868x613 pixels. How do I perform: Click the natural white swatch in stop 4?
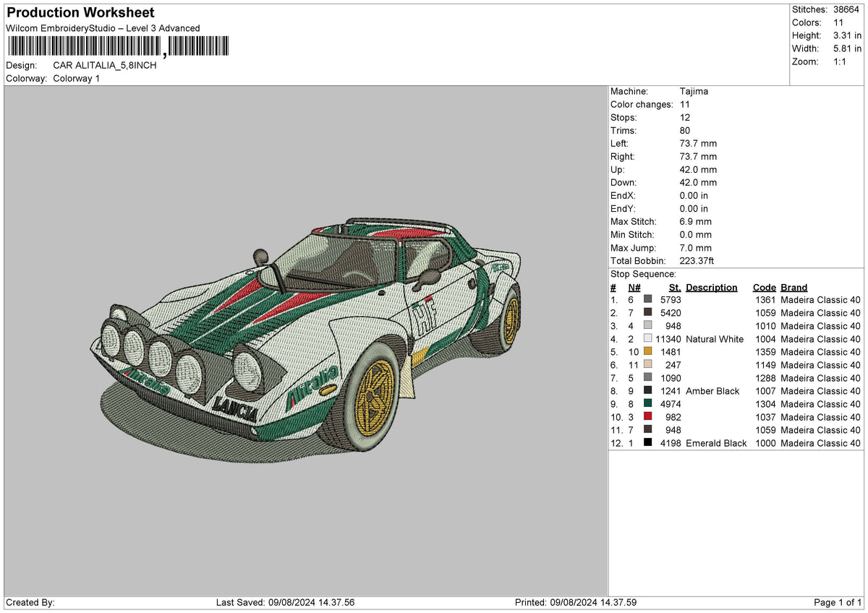coord(647,338)
